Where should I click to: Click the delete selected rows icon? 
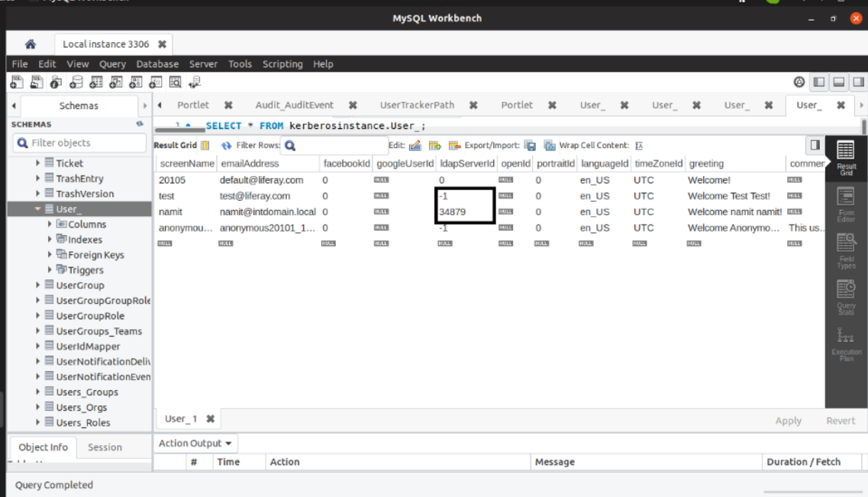click(454, 146)
